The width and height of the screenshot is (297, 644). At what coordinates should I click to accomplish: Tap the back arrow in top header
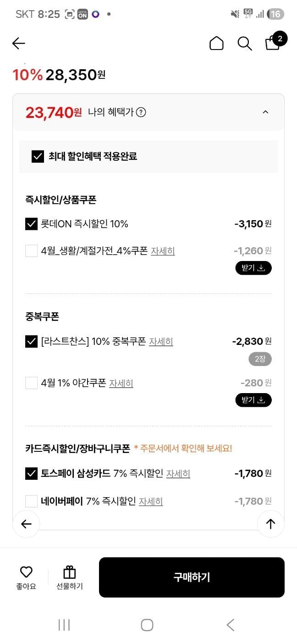pyautogui.click(x=19, y=43)
